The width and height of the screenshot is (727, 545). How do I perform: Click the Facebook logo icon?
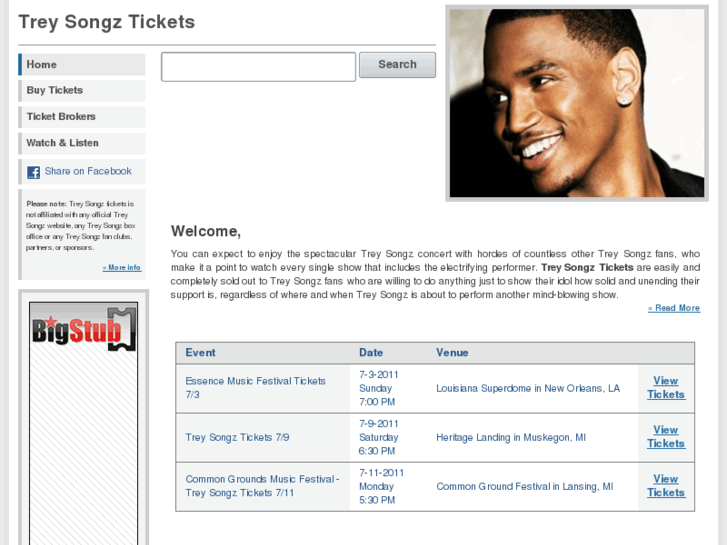tap(33, 172)
